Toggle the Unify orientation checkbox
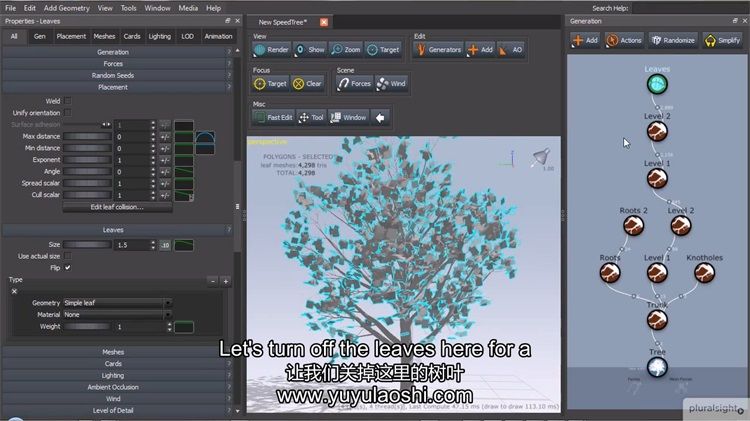The height and width of the screenshot is (421, 750). pyautogui.click(x=67, y=112)
